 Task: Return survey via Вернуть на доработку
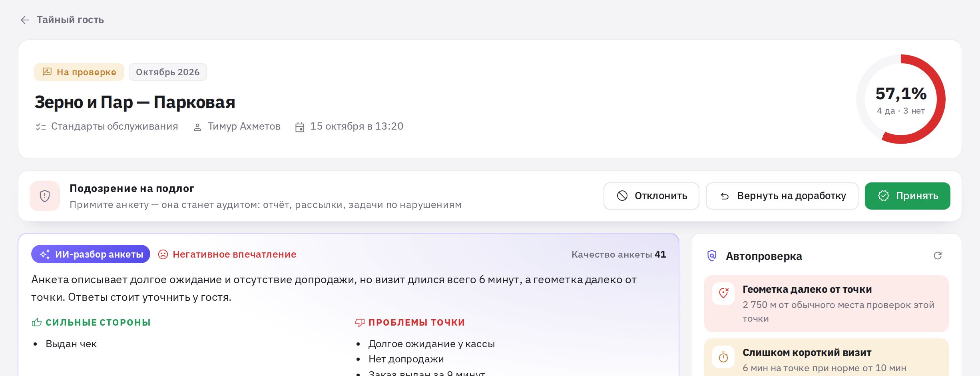pos(782,196)
